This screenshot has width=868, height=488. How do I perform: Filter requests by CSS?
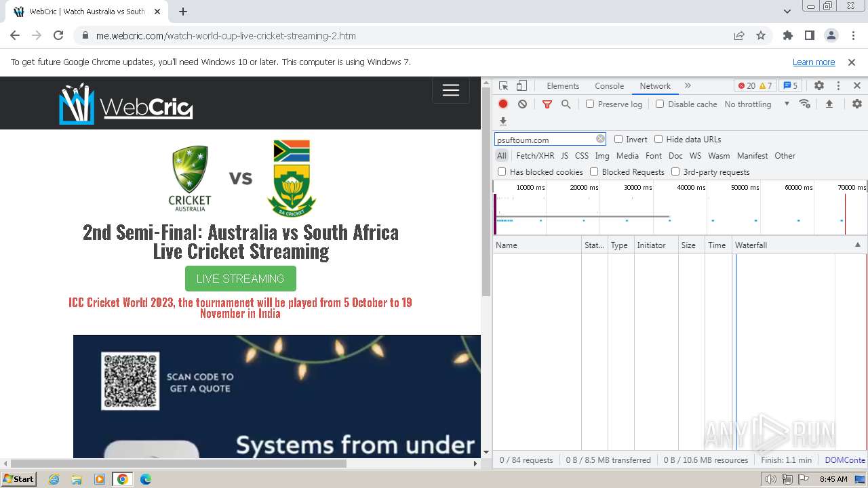coord(582,156)
